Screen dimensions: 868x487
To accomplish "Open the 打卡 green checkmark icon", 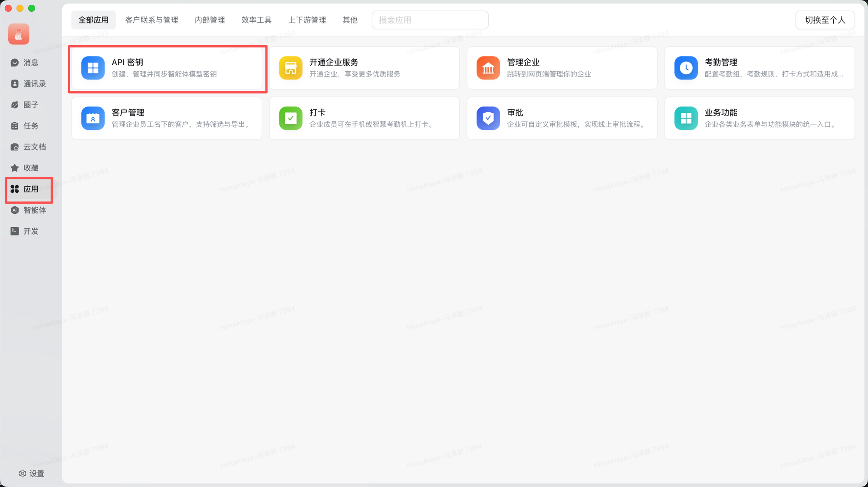I will coord(290,118).
